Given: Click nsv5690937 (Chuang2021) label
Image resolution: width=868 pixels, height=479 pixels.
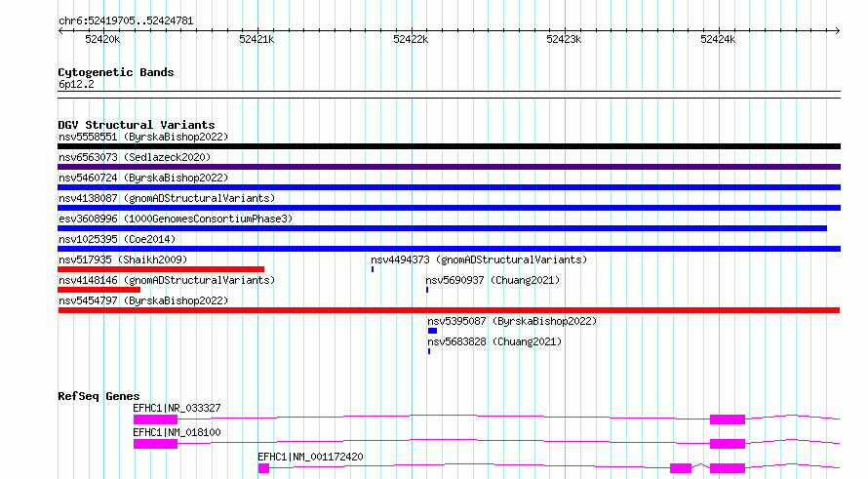Looking at the screenshot, I should coord(493,280).
